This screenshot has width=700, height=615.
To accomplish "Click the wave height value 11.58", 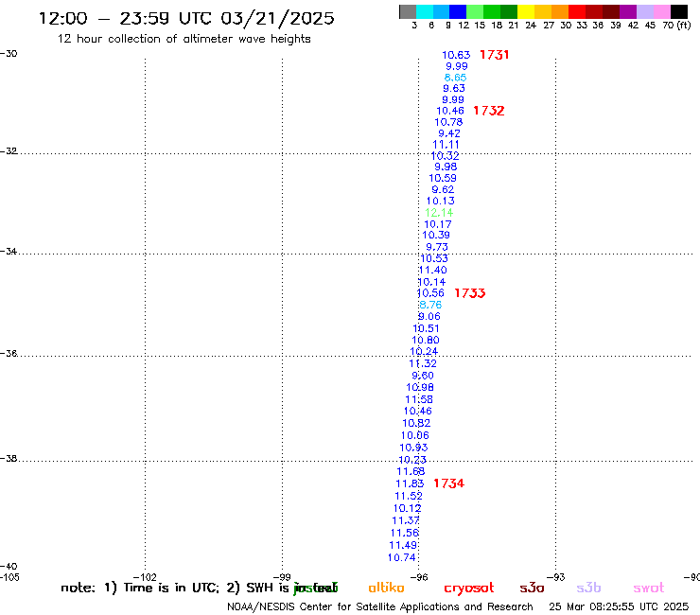I will (x=419, y=399).
